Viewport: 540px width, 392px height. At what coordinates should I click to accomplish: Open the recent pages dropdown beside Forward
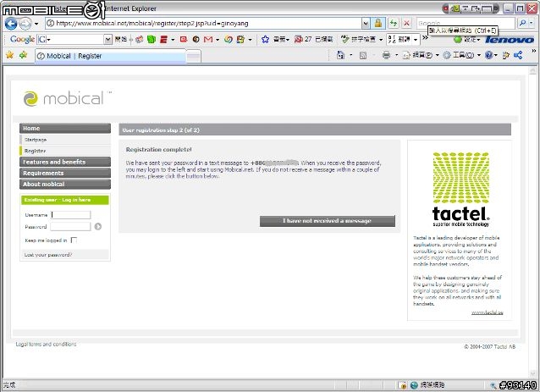pos(36,24)
